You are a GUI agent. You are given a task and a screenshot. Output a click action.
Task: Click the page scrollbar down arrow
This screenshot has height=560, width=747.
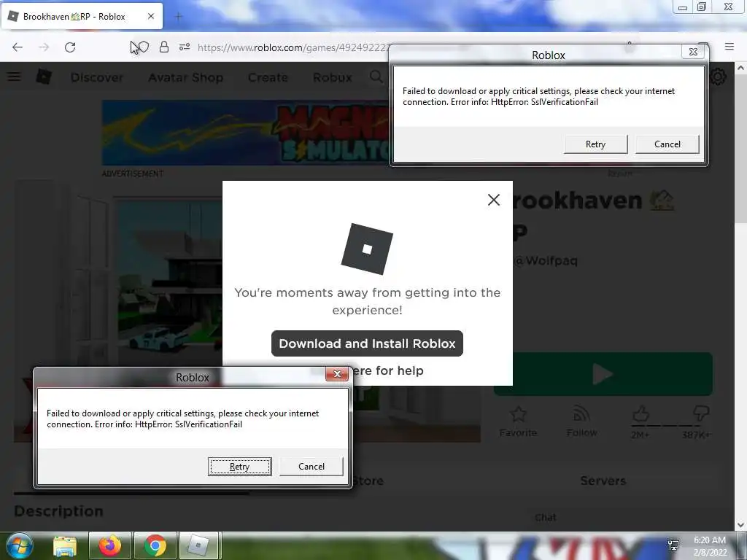pos(741,525)
